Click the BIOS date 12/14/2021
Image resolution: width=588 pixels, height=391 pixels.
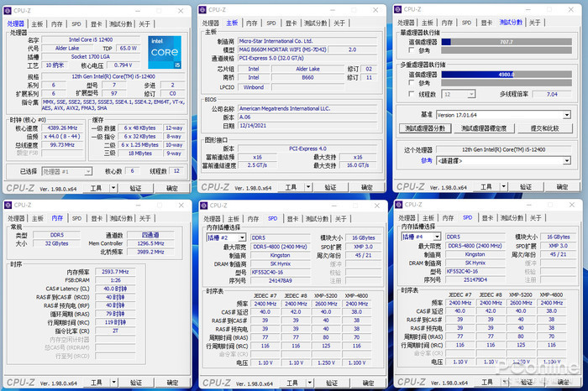point(307,126)
